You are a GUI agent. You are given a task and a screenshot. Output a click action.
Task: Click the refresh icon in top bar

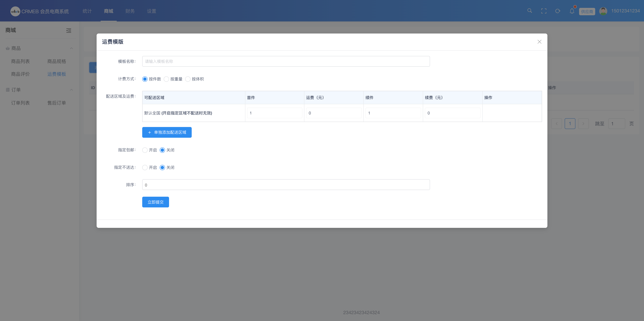[x=558, y=11]
